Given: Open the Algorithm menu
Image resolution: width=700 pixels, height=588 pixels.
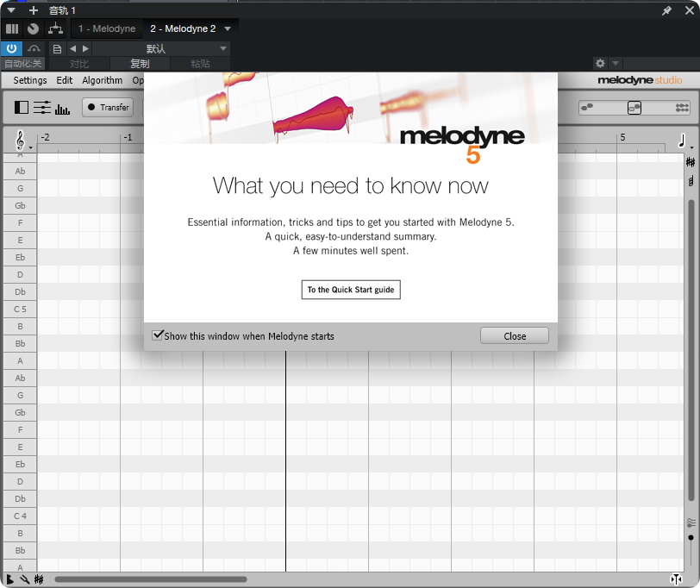Looking at the screenshot, I should point(102,80).
